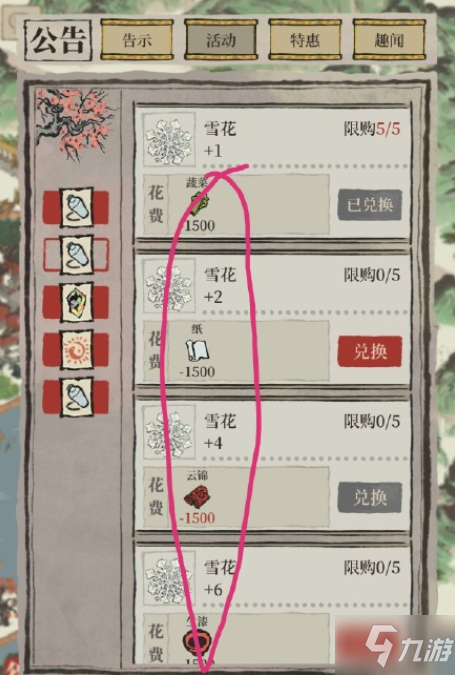Select the last bottle icon in sidebar
455x675 pixels.
77,396
